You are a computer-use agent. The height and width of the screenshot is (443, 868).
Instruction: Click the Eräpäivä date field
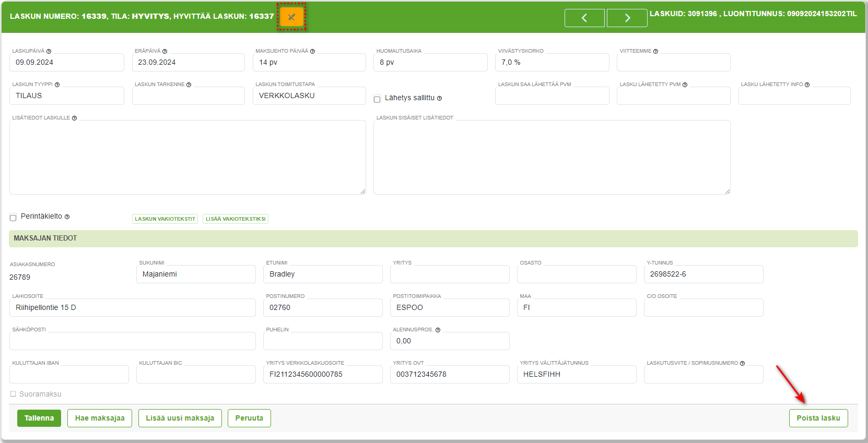[189, 62]
